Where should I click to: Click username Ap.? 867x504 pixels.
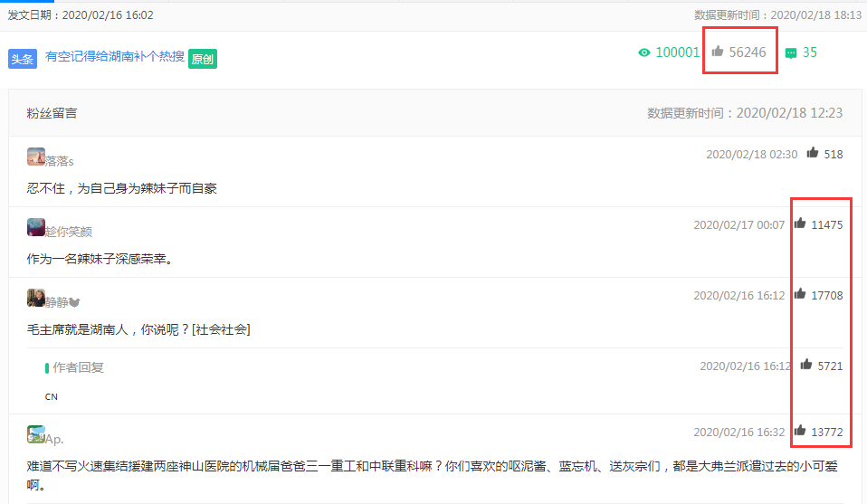point(54,440)
